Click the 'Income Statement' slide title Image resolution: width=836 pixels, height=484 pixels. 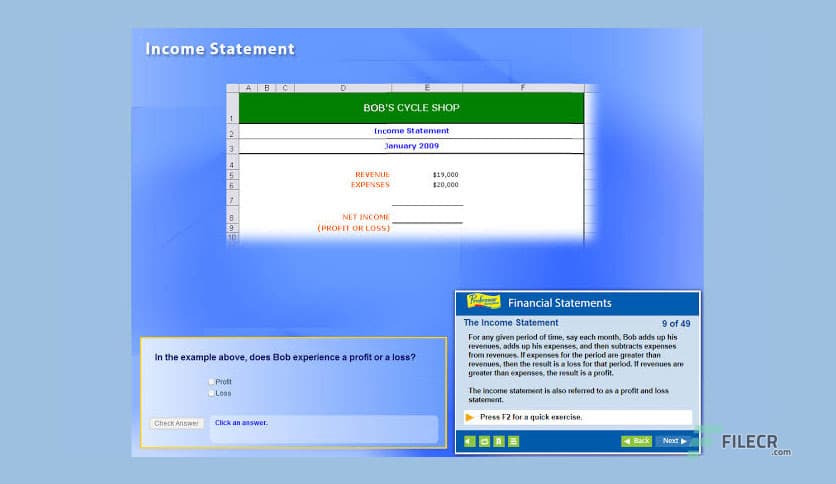click(x=220, y=49)
